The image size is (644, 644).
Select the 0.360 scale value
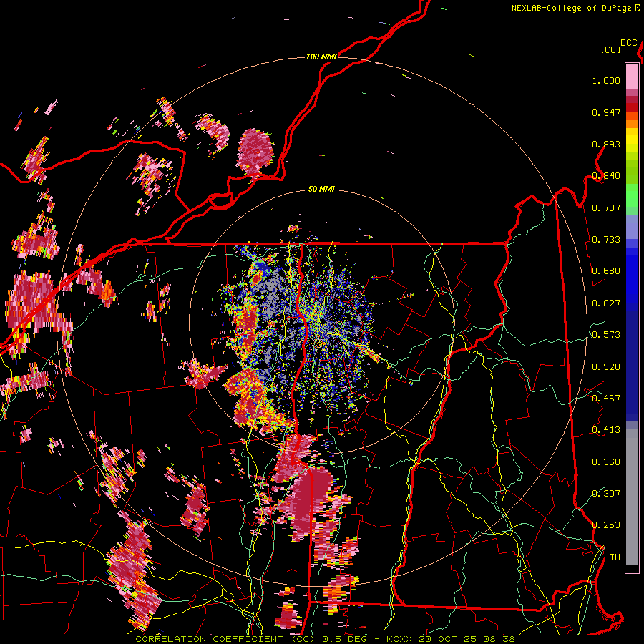pyautogui.click(x=606, y=462)
